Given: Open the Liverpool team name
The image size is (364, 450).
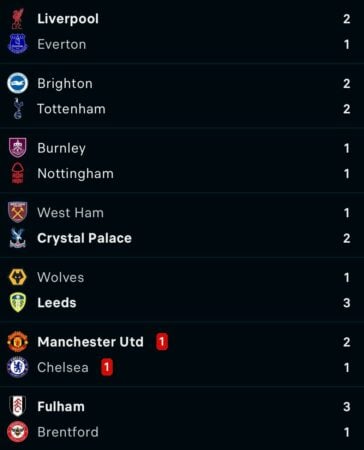Looking at the screenshot, I should [x=68, y=19].
